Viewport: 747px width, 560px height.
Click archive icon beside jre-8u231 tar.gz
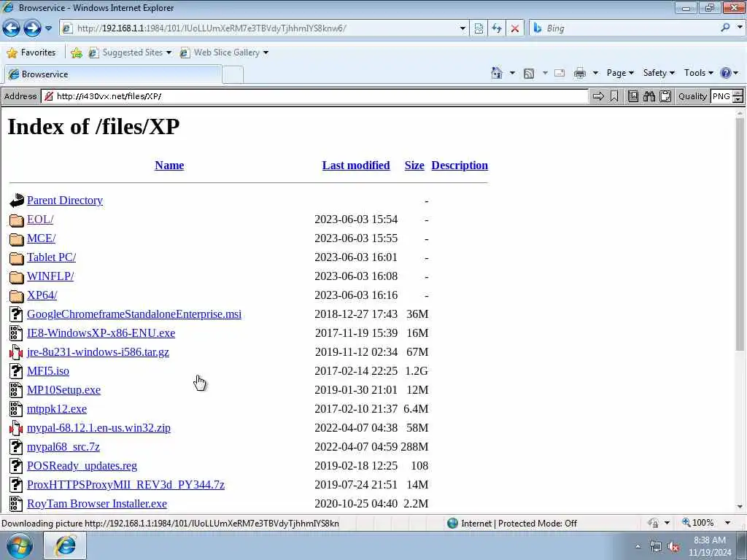click(x=16, y=352)
